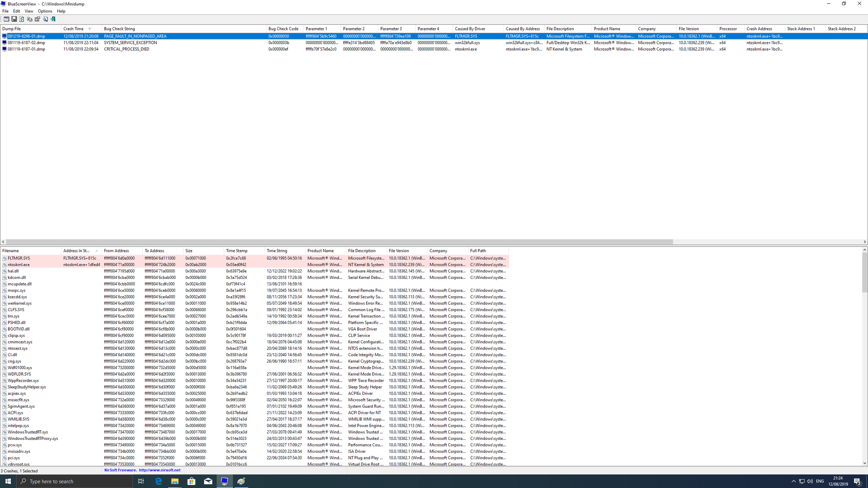868x488 pixels.
Task: Show hidden tray icons chevron
Action: coord(793,481)
